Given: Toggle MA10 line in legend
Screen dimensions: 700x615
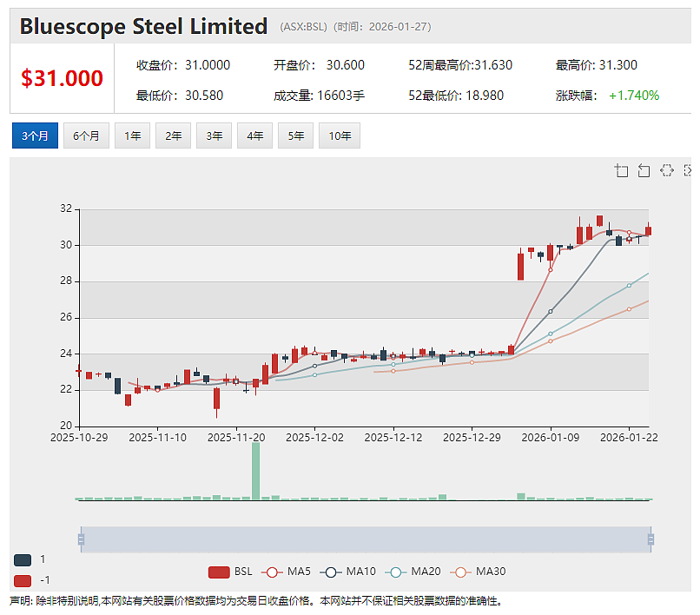Looking at the screenshot, I should tap(348, 572).
